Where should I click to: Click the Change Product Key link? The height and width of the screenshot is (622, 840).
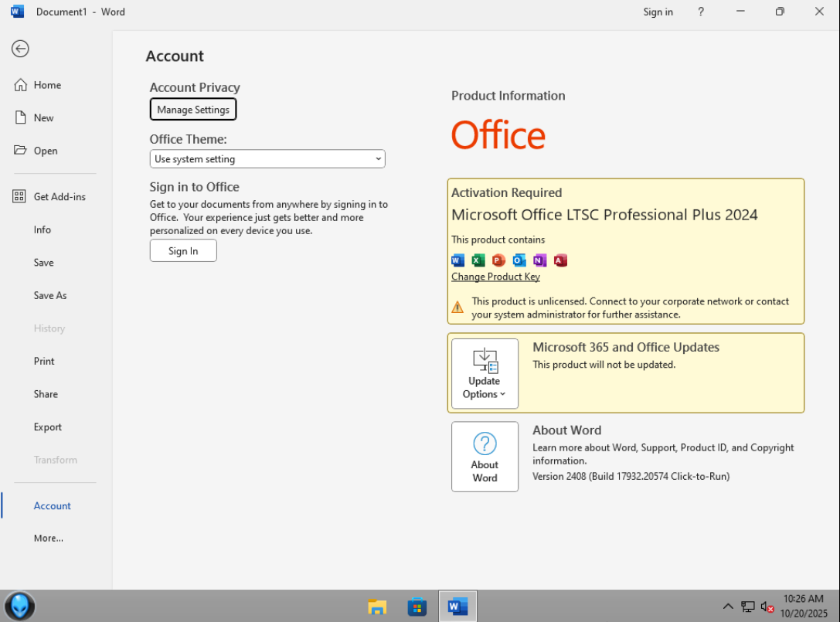[495, 277]
